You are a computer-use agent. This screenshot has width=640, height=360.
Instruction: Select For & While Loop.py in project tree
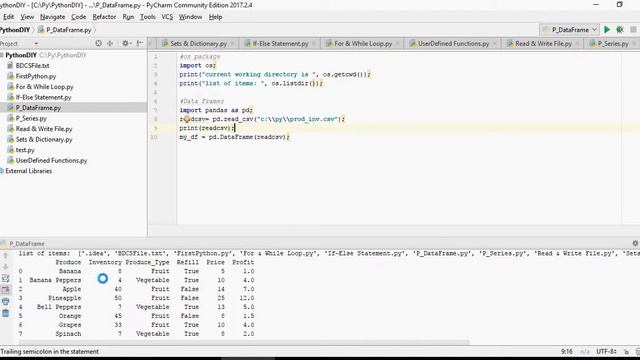pos(44,87)
